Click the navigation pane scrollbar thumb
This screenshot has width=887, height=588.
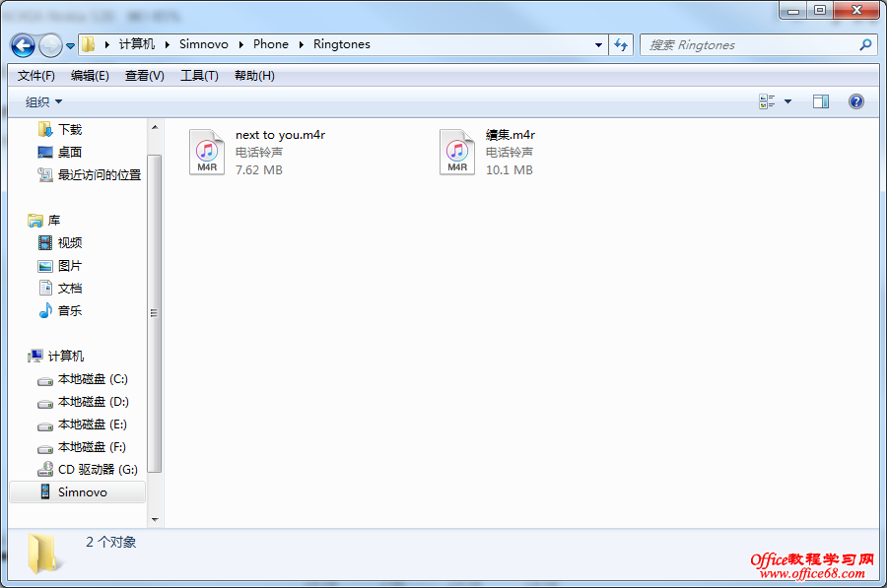(155, 312)
